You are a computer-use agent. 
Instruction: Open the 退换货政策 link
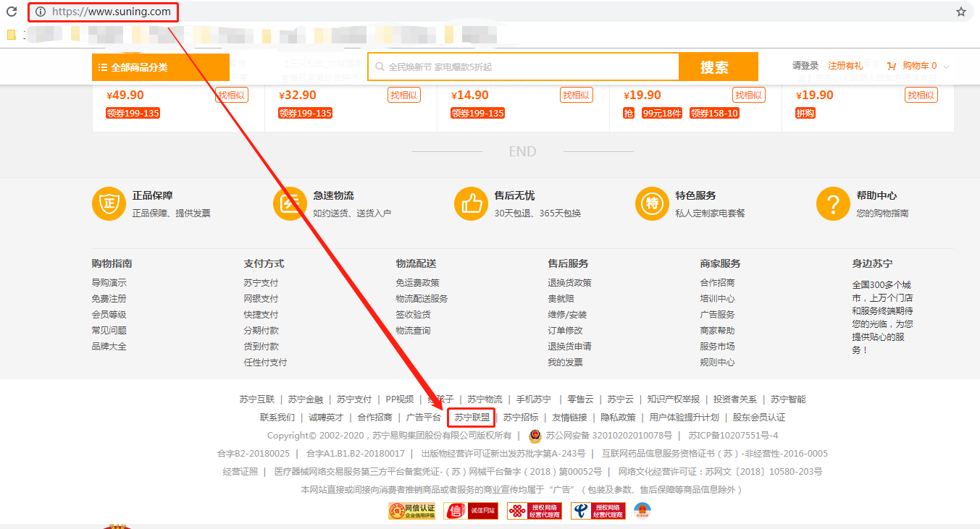(569, 283)
